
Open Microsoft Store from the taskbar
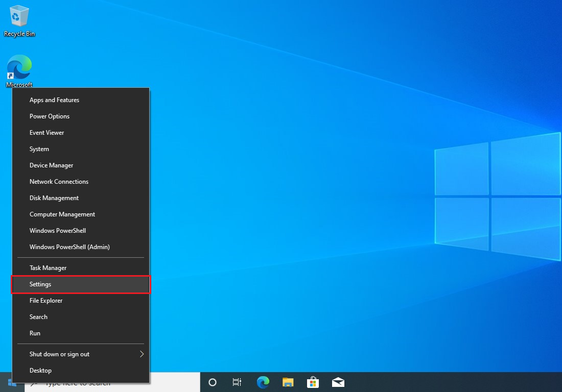point(313,382)
